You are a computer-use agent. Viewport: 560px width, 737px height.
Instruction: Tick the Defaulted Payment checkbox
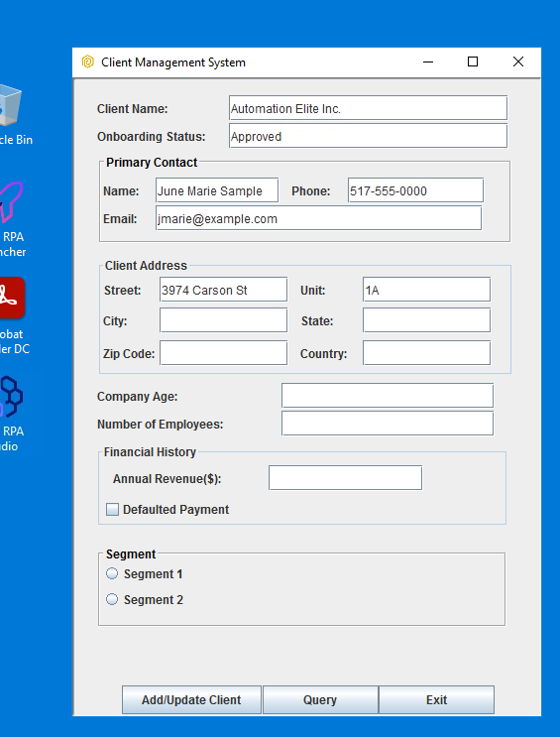(112, 510)
